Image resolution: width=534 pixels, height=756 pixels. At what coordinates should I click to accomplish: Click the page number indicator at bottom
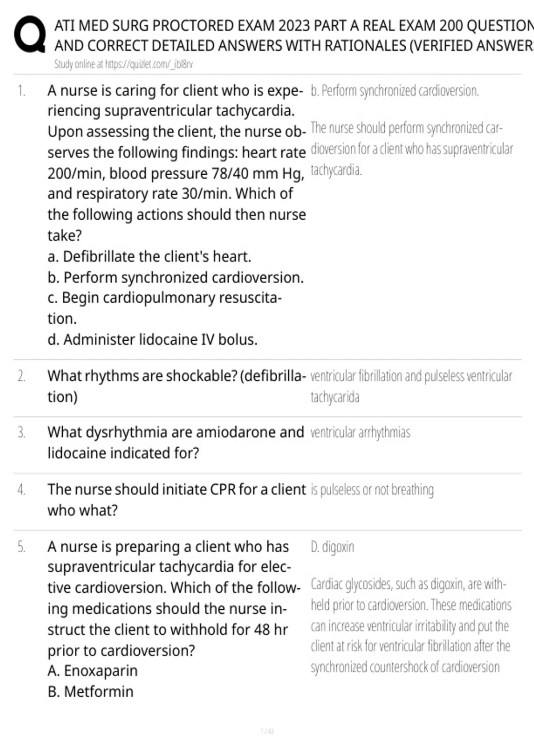tap(267, 731)
